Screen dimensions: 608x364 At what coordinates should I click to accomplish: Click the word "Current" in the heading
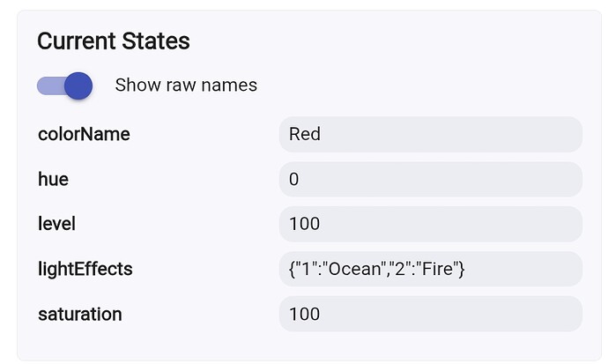(x=76, y=41)
